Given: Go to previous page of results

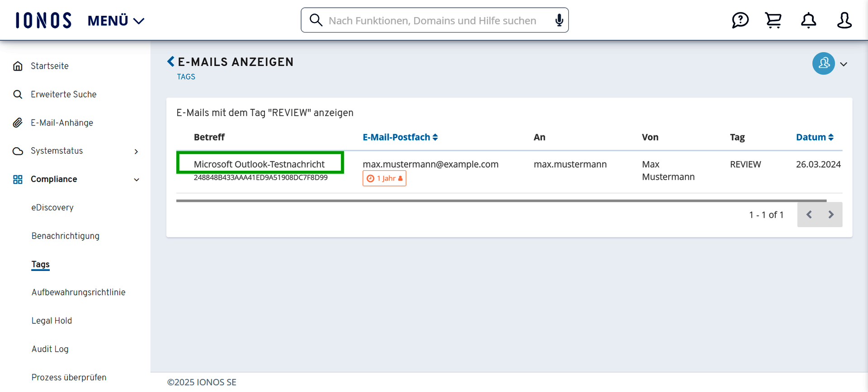Looking at the screenshot, I should pyautogui.click(x=809, y=215).
